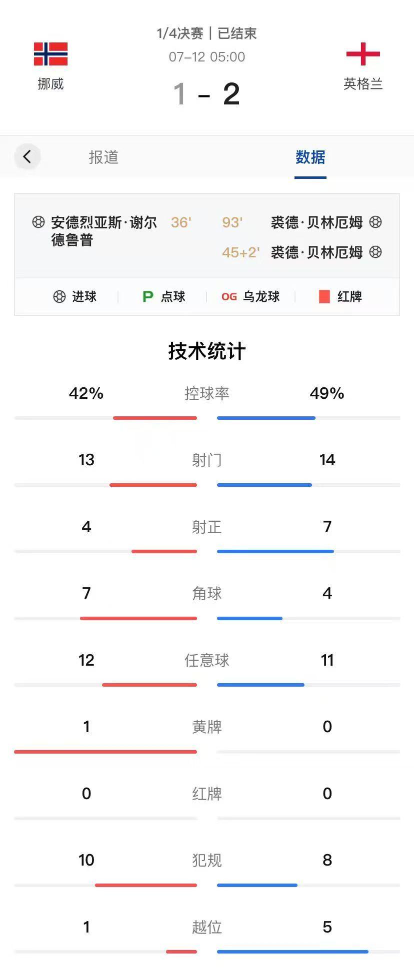Image resolution: width=414 pixels, height=980 pixels.
Task: Click England's blue 越位 bar
Action: pos(292,952)
